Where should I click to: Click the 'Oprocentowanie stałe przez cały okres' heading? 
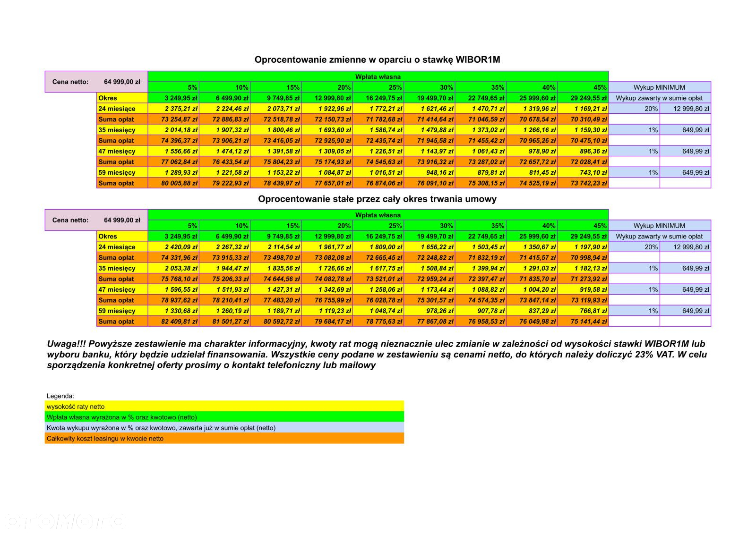tap(377, 199)
